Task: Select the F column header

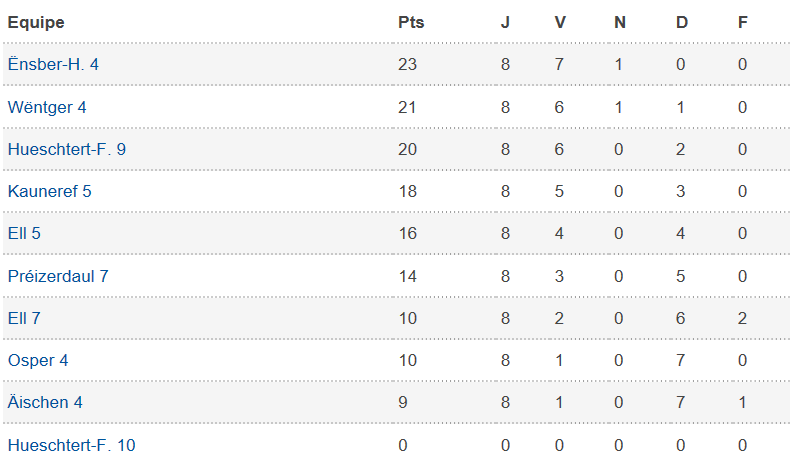Action: [742, 23]
